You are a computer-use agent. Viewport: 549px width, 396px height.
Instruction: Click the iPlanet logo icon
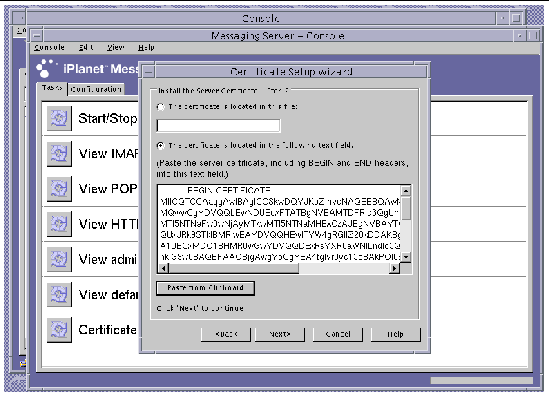(46, 68)
